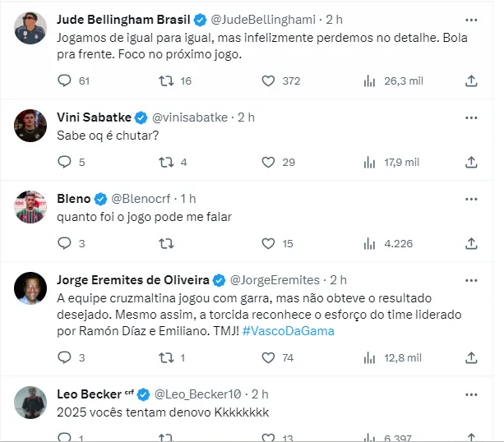Open the #VascoDaGama hashtag link
This screenshot has width=504, height=442.
point(289,330)
